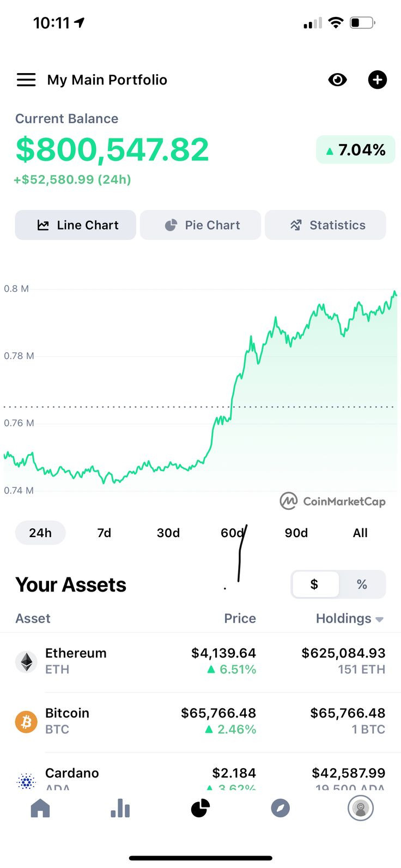Switch assets view to percent mode
This screenshot has width=401, height=868.
click(x=362, y=584)
